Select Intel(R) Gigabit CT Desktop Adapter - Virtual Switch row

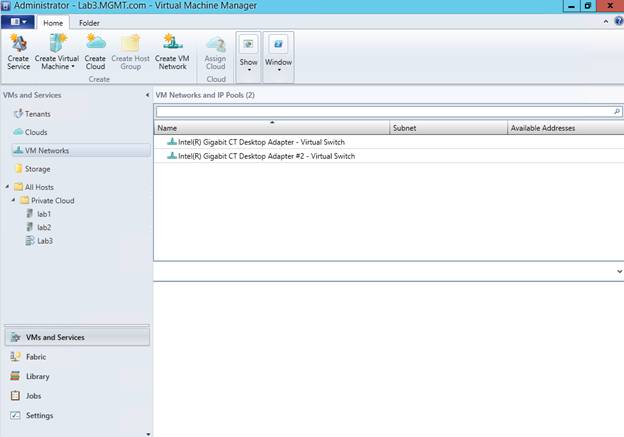coord(389,142)
